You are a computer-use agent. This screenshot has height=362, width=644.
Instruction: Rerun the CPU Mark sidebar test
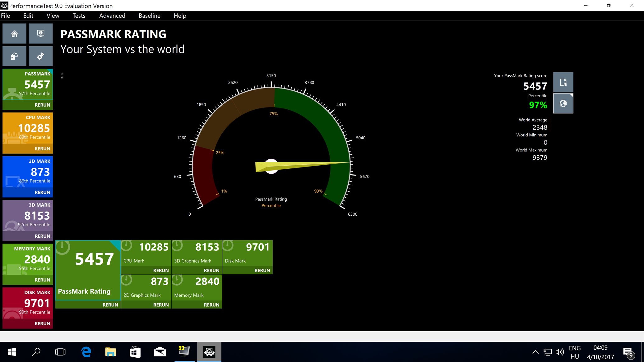point(42,149)
